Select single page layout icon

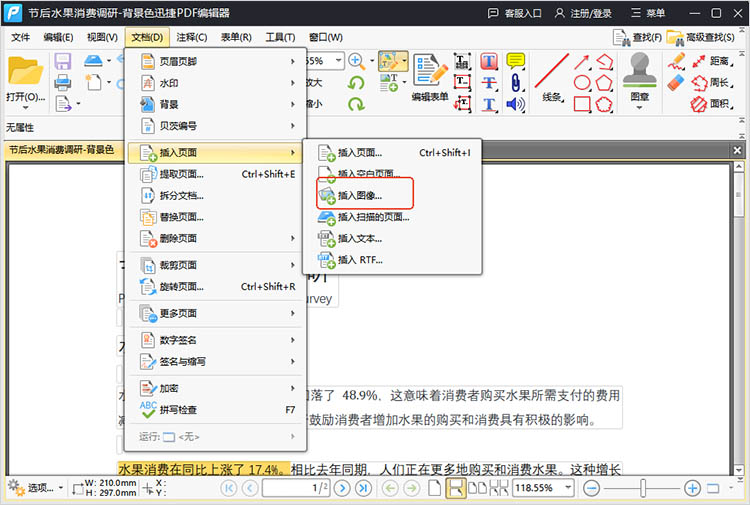tap(434, 488)
